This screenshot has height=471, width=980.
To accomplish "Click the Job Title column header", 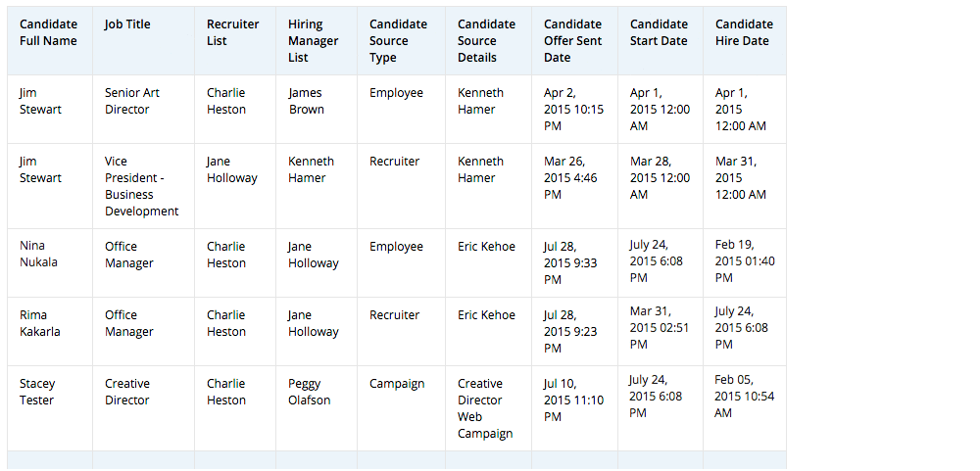I will pos(127,24).
